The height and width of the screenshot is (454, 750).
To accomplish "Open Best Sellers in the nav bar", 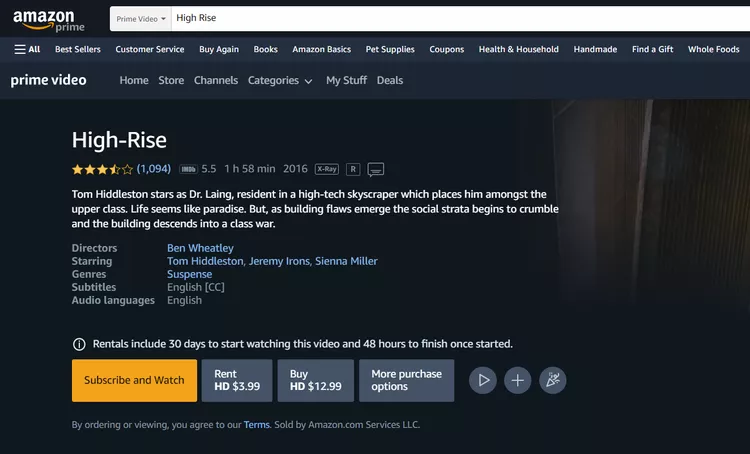I will point(78,49).
